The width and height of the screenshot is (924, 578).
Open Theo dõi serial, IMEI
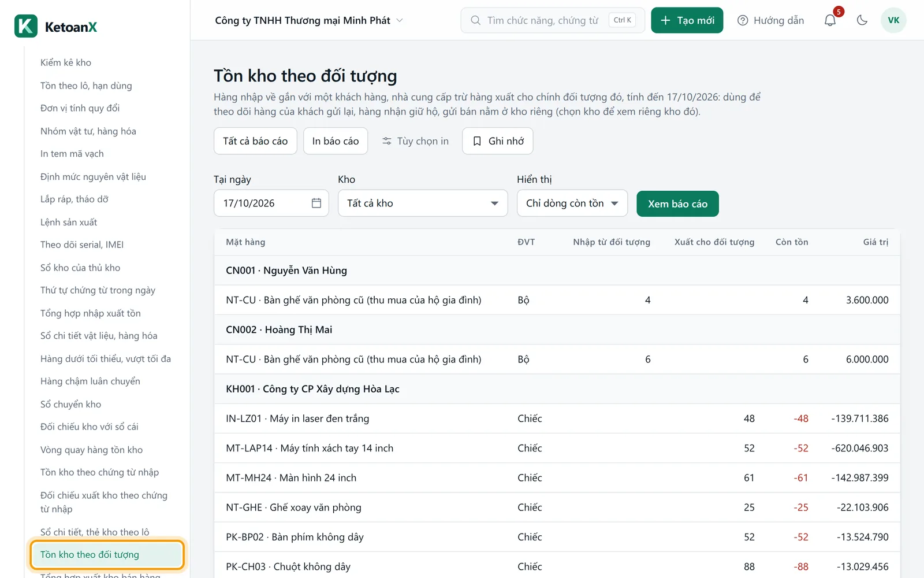[x=82, y=244]
